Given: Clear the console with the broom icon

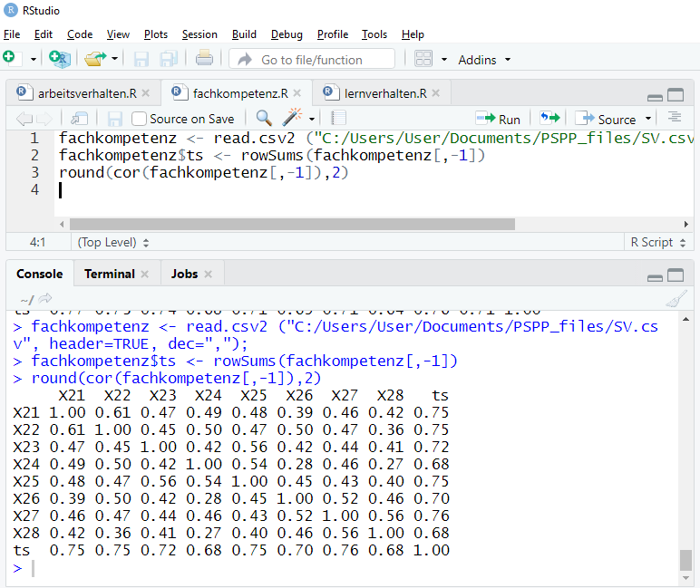Looking at the screenshot, I should point(676,299).
